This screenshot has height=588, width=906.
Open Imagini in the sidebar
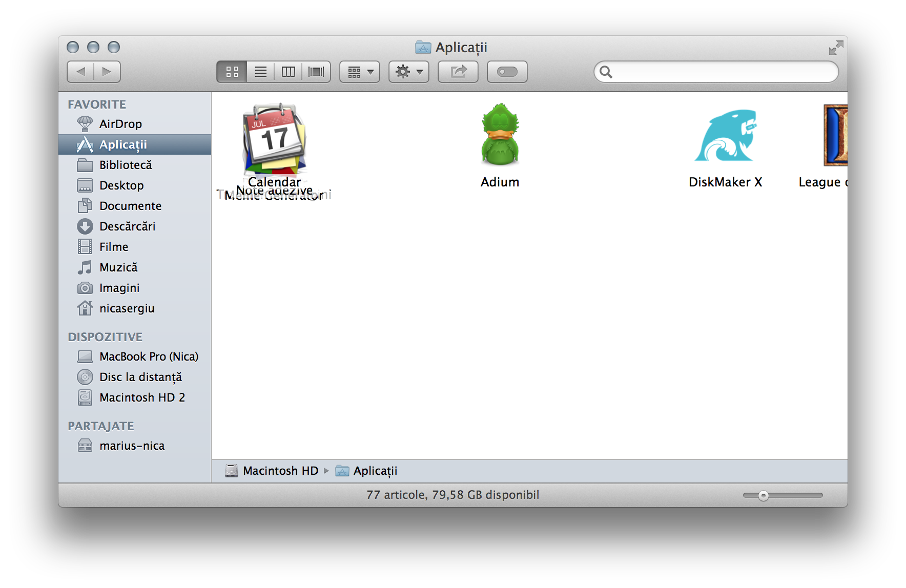(x=135, y=288)
